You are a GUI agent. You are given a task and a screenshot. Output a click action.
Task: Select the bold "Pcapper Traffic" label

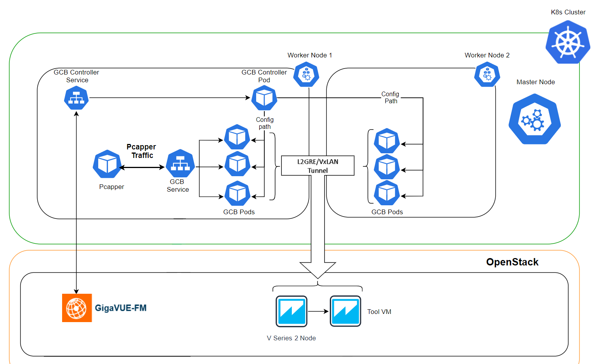coord(142,151)
